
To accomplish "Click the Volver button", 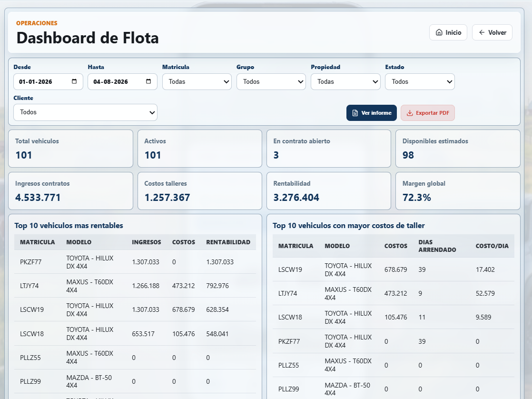I will pos(492,32).
